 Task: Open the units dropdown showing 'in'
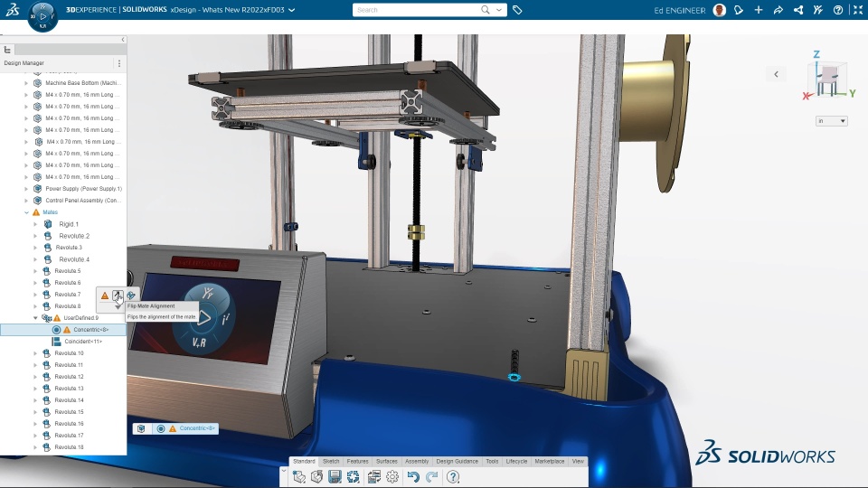click(x=832, y=120)
